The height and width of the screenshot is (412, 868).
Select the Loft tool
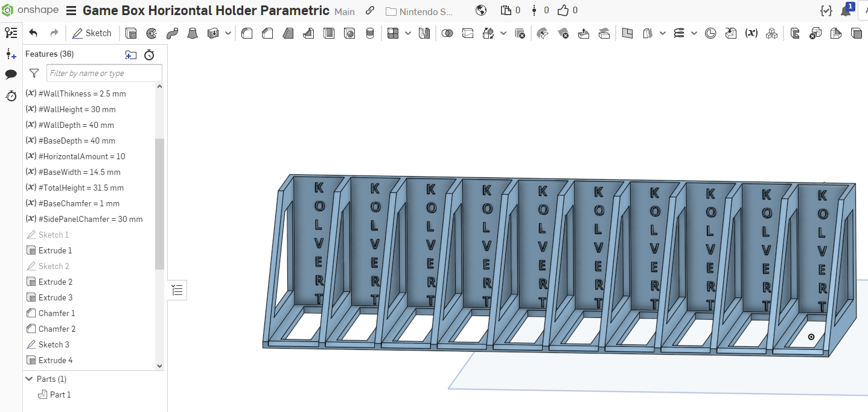click(x=193, y=33)
